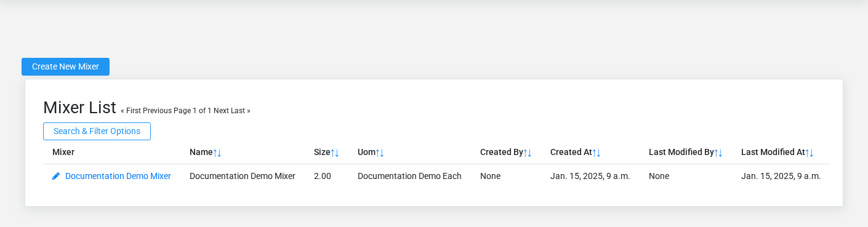868x227 pixels.
Task: Click None under Last Modified By
Action: tap(659, 176)
